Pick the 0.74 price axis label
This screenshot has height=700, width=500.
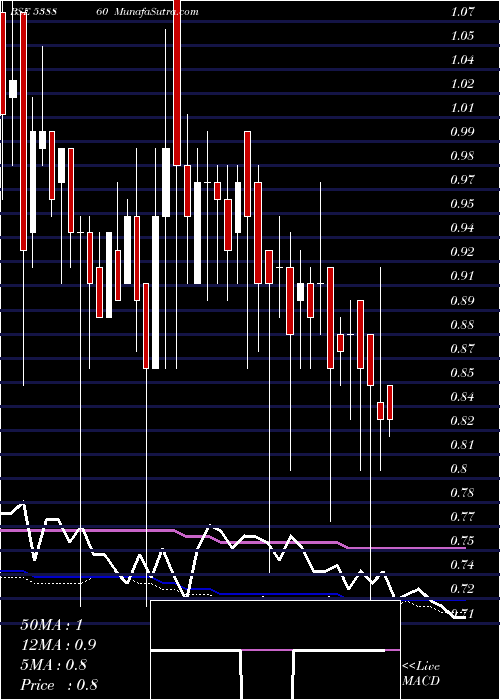[462, 566]
